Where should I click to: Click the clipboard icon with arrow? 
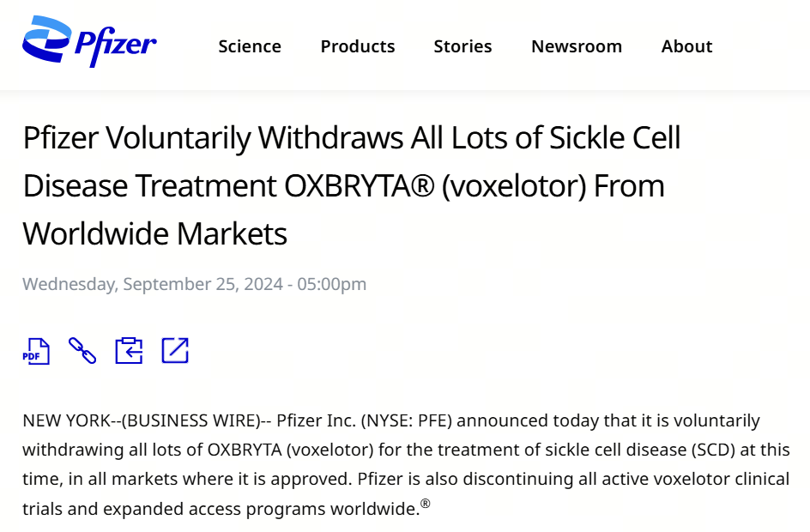(129, 350)
